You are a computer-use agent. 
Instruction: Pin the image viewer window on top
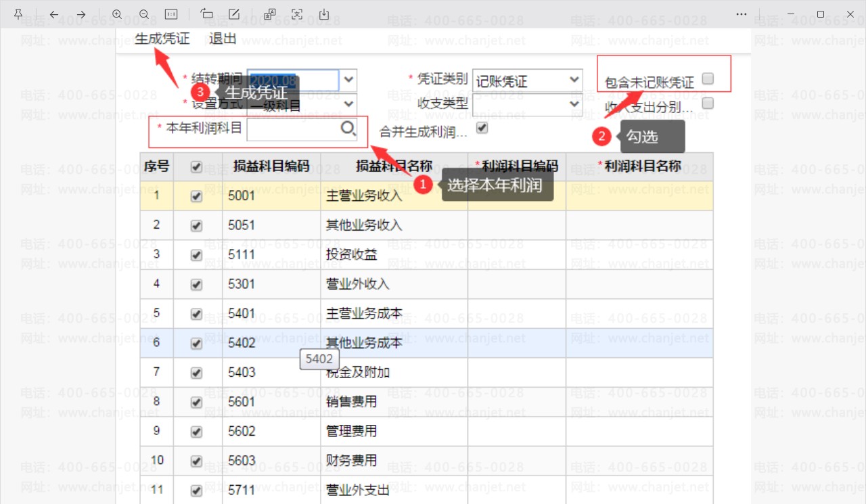[x=18, y=14]
